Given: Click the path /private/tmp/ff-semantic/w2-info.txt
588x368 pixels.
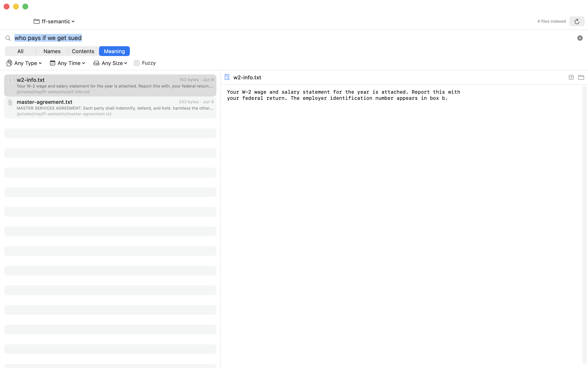Looking at the screenshot, I should [x=53, y=92].
